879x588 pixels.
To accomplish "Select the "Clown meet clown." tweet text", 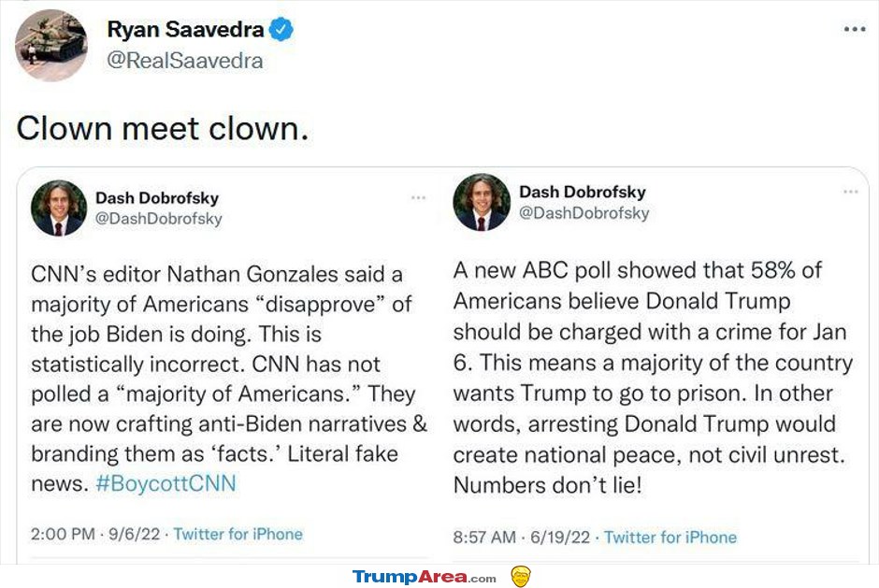I will tap(162, 128).
